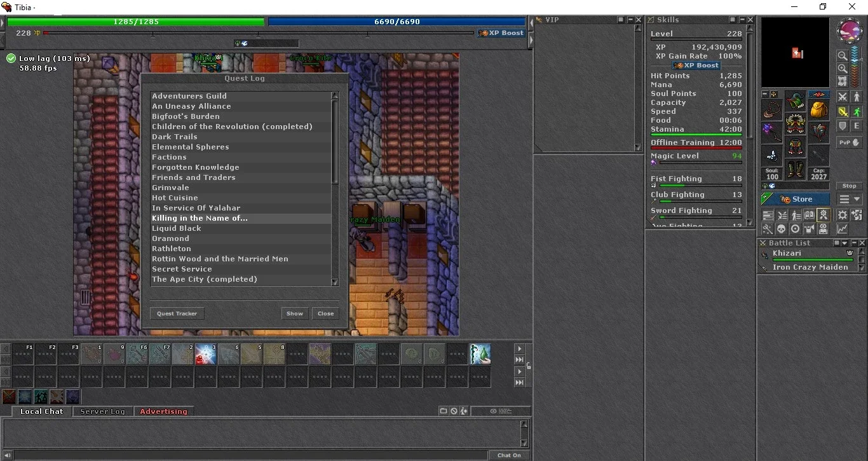This screenshot has height=461, width=868.
Task: Click the Quest Log list scrollbar
Action: click(x=336, y=189)
